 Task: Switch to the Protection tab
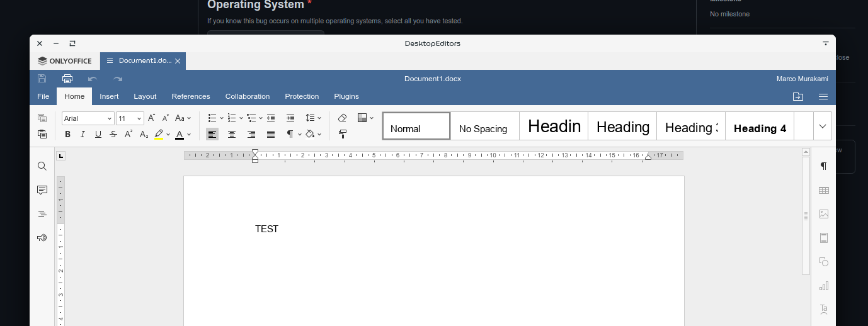coord(302,96)
